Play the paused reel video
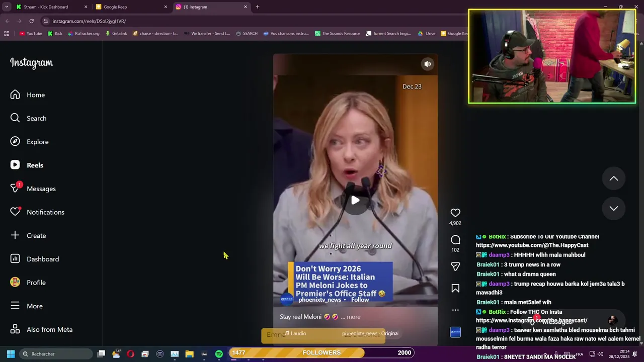The width and height of the screenshot is (644, 362). click(355, 200)
